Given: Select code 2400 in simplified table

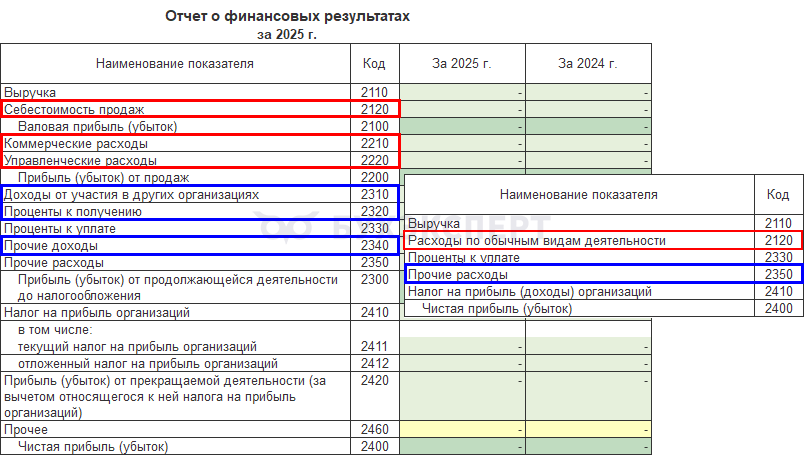Looking at the screenshot, I should pos(778,308).
